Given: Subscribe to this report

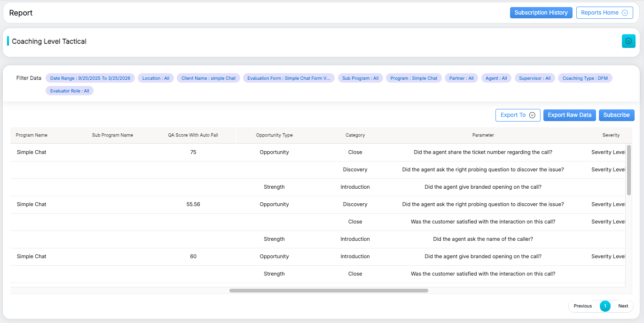Looking at the screenshot, I should pos(616,115).
